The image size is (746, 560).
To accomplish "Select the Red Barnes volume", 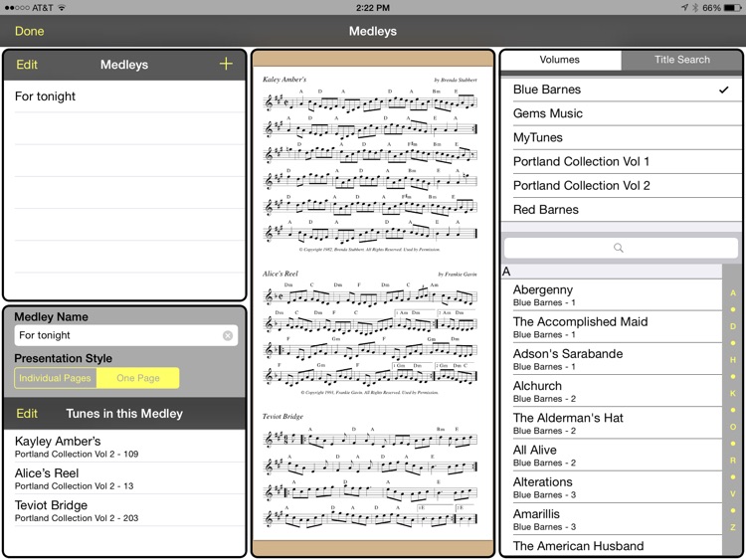I will [x=622, y=210].
